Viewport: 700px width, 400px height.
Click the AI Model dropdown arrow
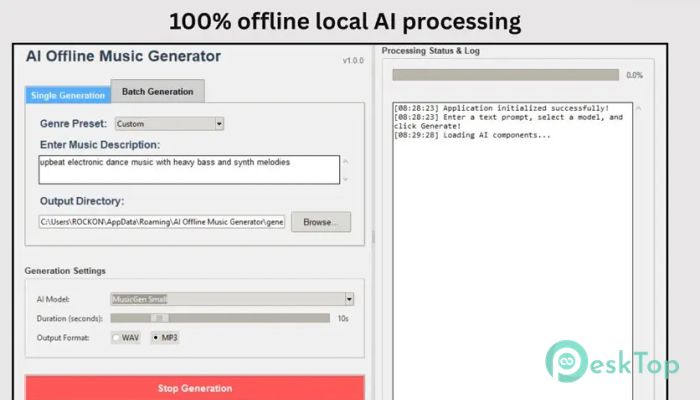(349, 299)
